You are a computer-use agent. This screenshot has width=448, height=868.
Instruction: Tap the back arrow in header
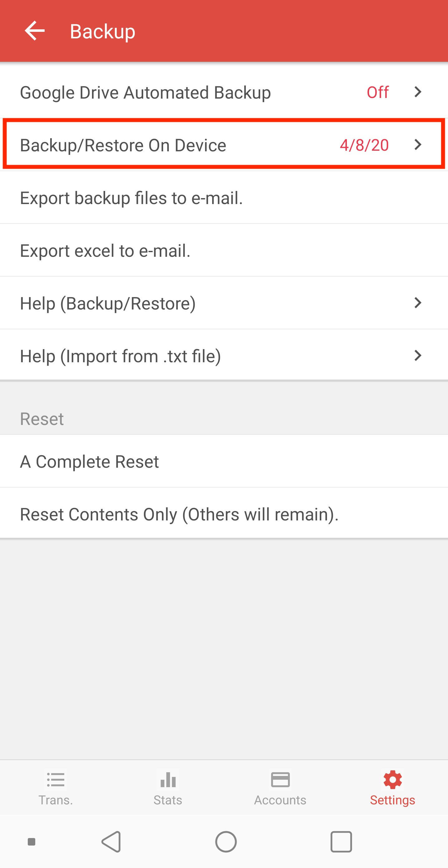coord(35,31)
